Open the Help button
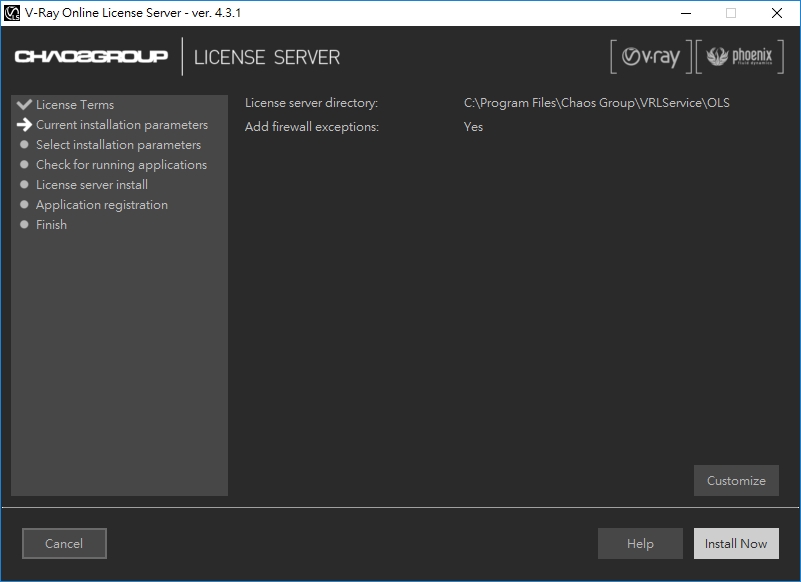801x582 pixels. click(x=640, y=543)
